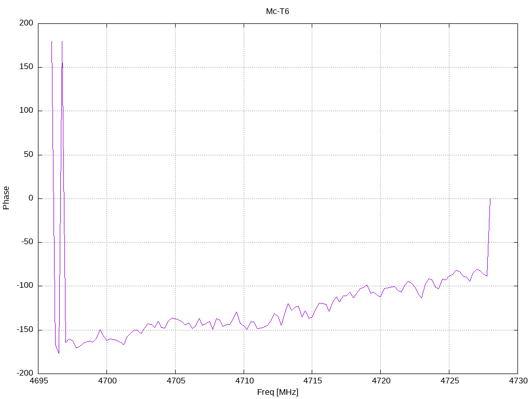
Task: Click the Mc-T6 plot title
Action: [x=277, y=11]
